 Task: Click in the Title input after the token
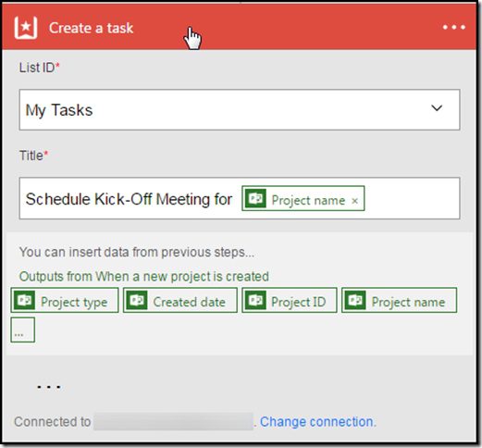tap(412, 198)
